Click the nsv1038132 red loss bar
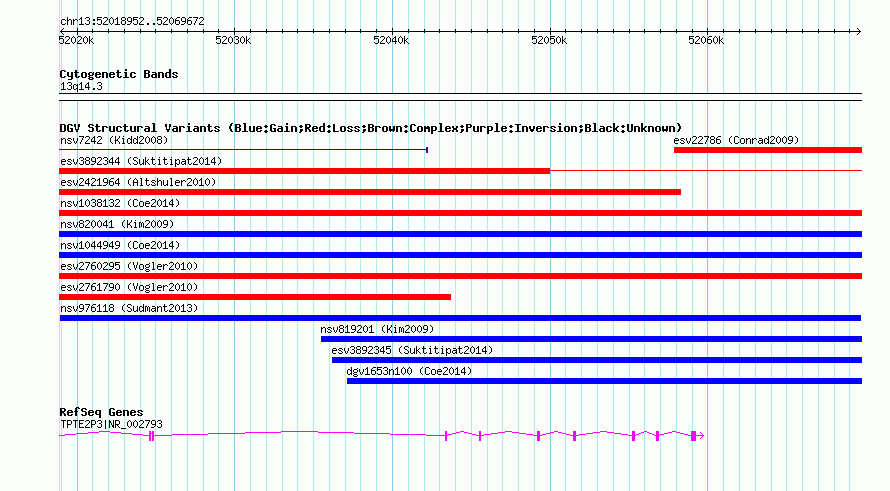Viewport: 890px width, 491px height. [460, 213]
